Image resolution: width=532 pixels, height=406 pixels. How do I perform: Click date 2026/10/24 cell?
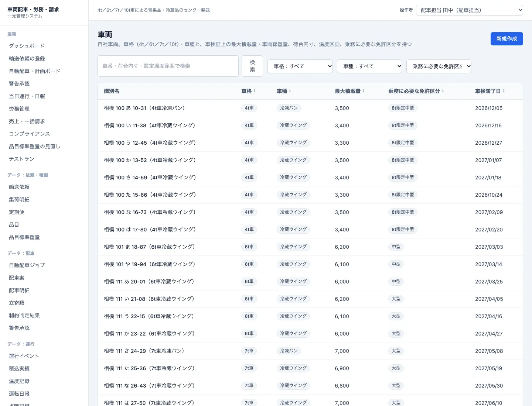pos(489,195)
